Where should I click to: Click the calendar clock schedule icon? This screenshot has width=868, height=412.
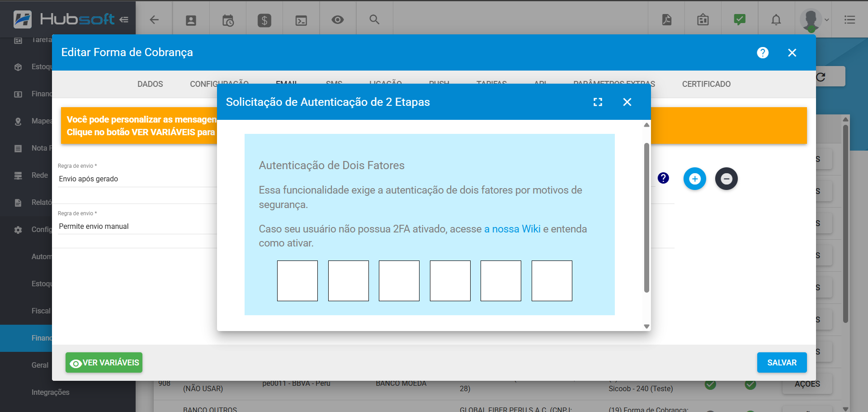pos(228,20)
